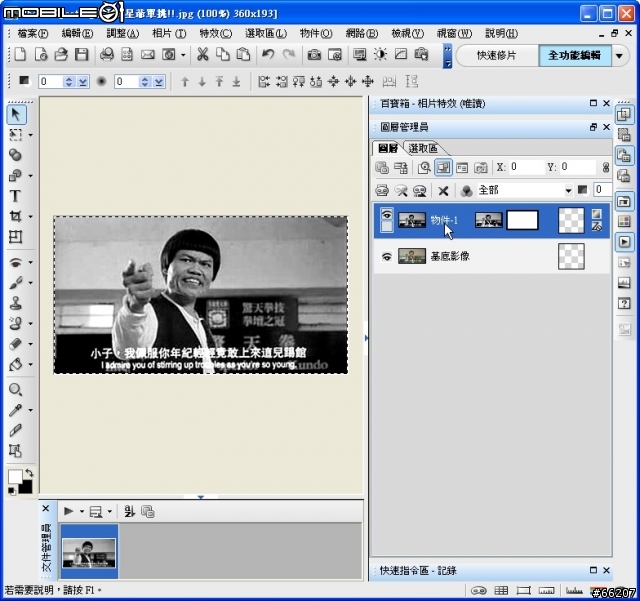Expand the edit mode dropdown arrow
The width and height of the screenshot is (640, 601).
pyautogui.click(x=620, y=56)
